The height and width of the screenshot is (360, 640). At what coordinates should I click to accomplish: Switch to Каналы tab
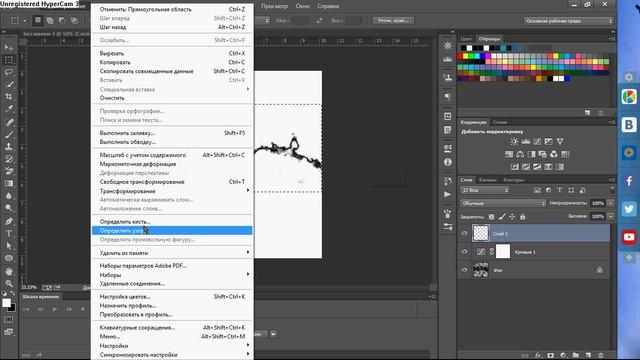click(x=487, y=180)
